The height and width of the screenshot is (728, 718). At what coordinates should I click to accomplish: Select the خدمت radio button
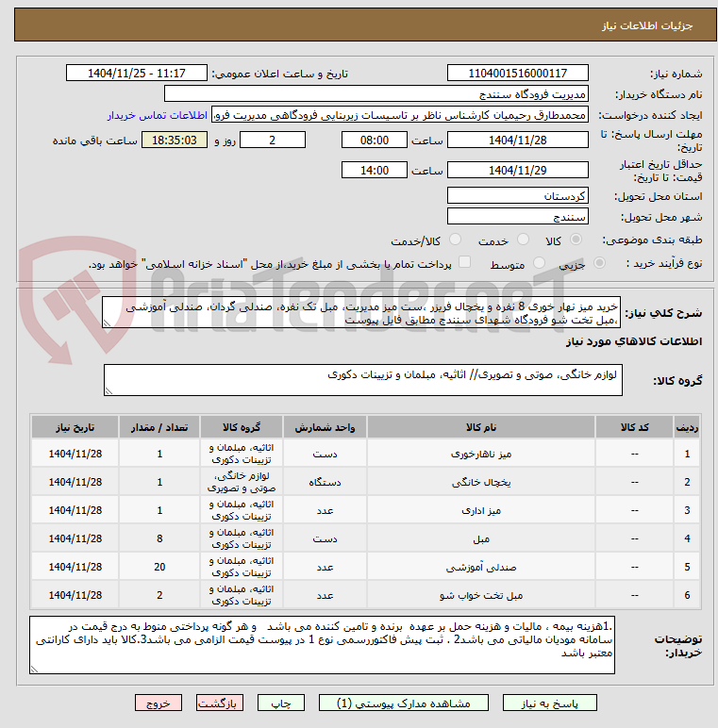(524, 240)
